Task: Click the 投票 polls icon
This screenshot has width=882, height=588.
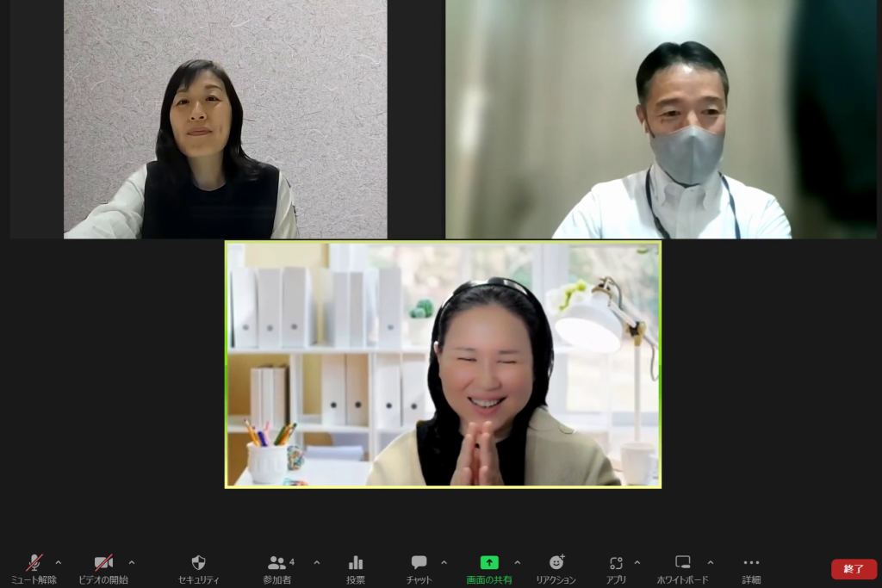Action: (356, 563)
